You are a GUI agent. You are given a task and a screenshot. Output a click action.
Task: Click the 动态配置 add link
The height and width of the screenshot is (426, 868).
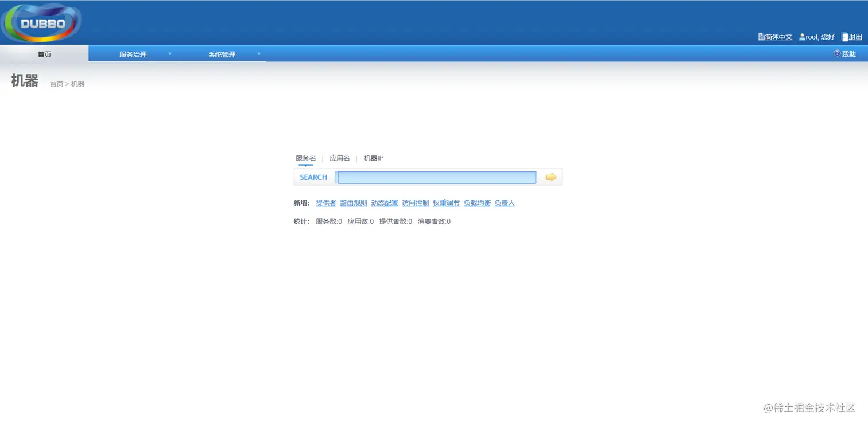[x=385, y=203]
